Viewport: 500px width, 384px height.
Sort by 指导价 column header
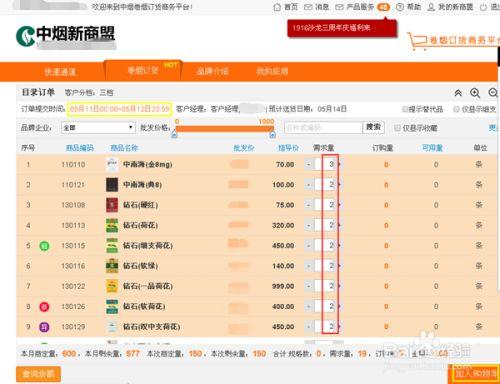288,148
